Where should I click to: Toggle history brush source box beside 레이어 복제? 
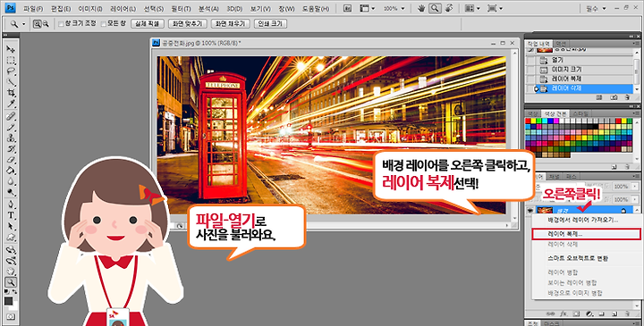coord(531,79)
